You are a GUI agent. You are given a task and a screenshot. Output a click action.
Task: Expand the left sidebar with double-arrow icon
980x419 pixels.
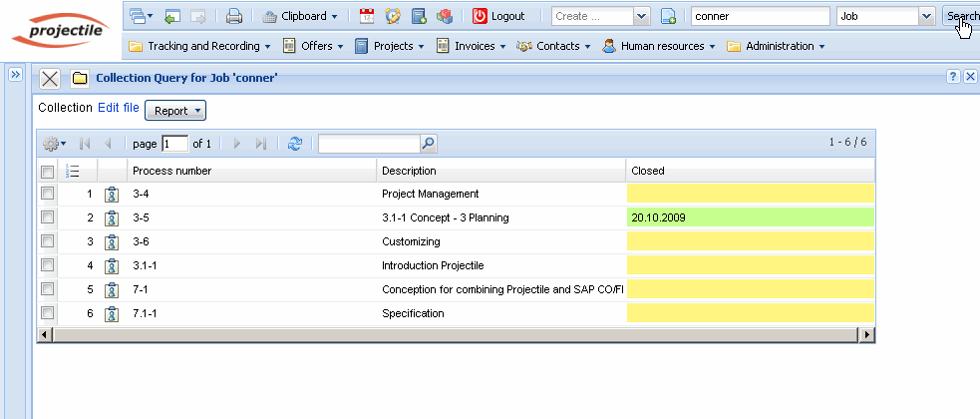(x=16, y=76)
